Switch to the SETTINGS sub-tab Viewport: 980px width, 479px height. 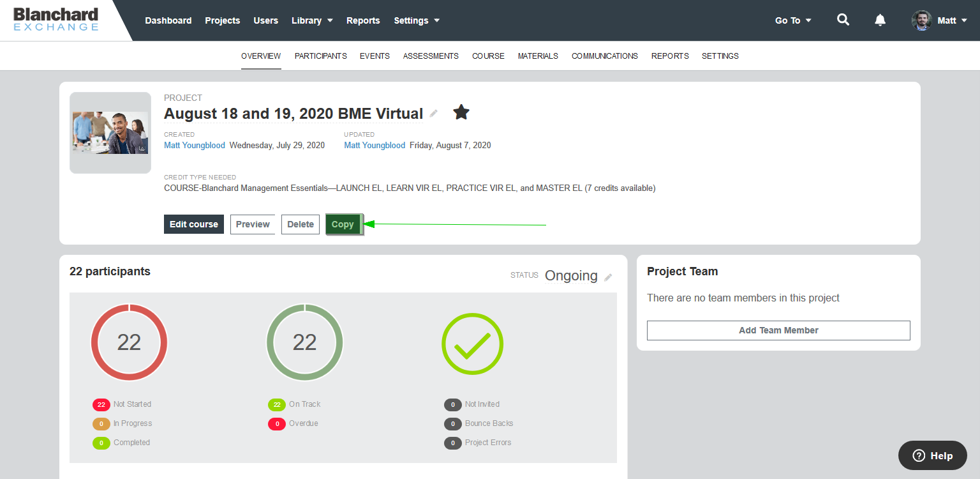click(720, 56)
